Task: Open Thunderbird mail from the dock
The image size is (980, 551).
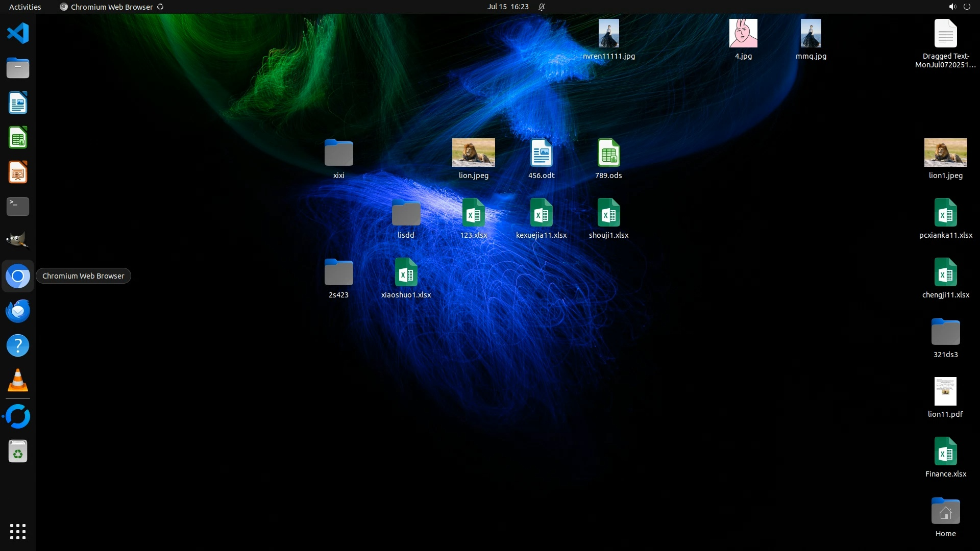Action: (x=18, y=311)
